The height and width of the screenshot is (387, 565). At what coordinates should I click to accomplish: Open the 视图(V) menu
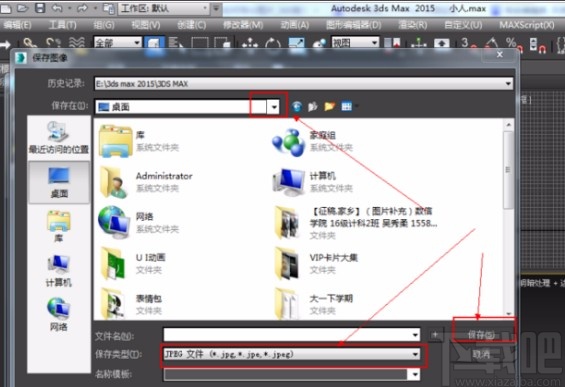(x=146, y=25)
